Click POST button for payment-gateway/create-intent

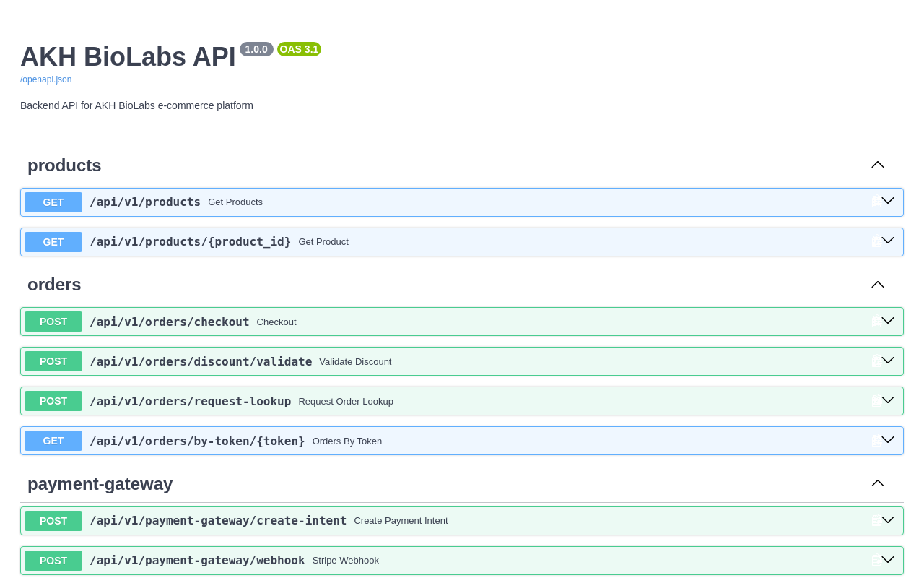(x=53, y=521)
